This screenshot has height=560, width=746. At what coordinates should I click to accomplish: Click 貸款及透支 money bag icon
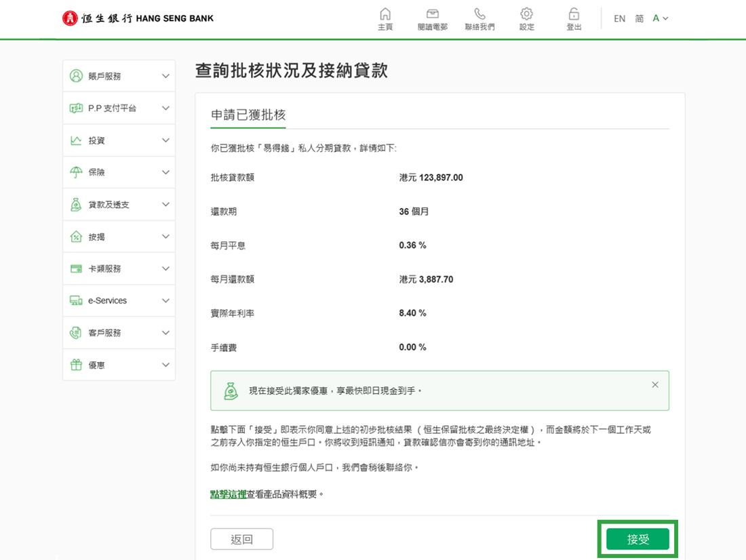76,205
